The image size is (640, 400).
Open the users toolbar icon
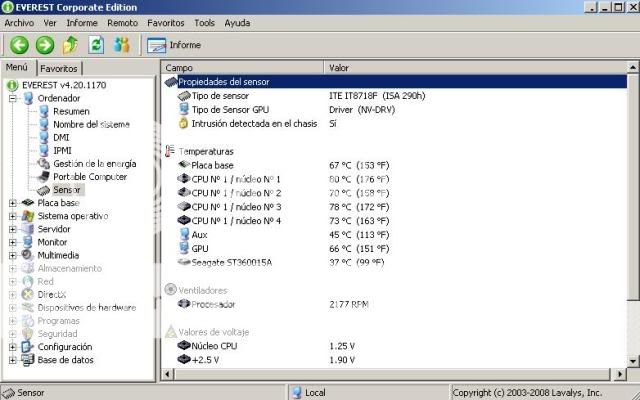pos(122,45)
